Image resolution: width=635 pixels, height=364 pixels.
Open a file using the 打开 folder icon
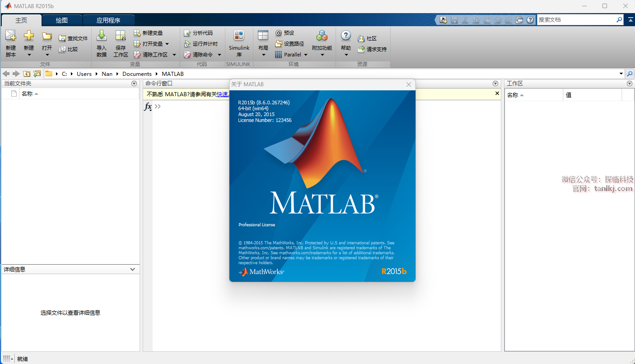click(47, 36)
